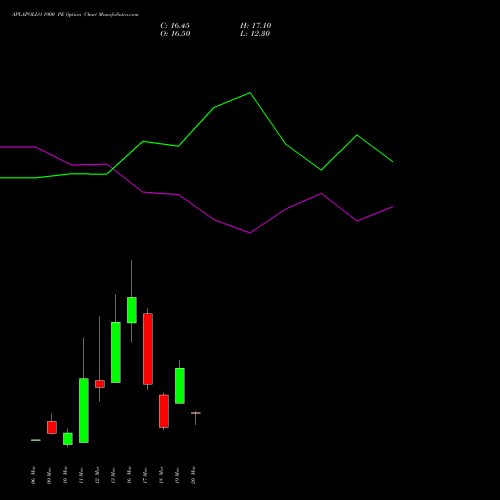Screen dimensions: 500x500
Task: Select the 18 Mar date label
Action: point(161,475)
